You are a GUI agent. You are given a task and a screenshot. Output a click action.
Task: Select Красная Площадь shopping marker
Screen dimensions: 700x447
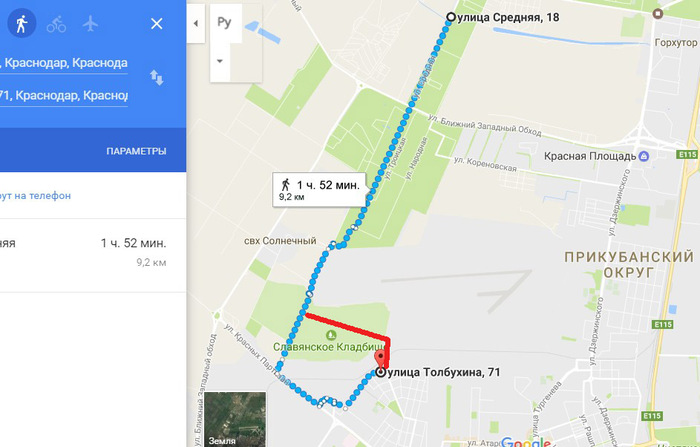pos(643,156)
